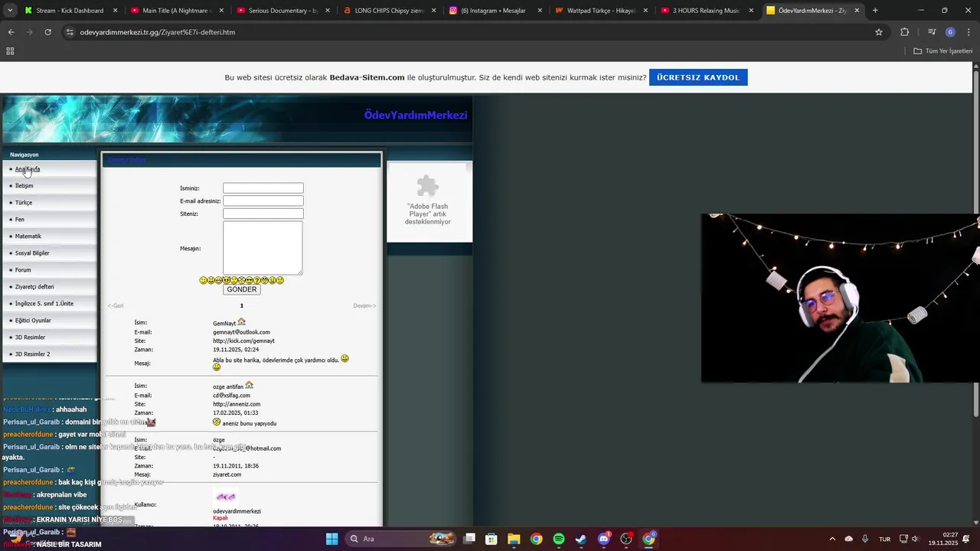980x551 pixels.
Task: Open İngilizce 5. sınıf 1.Ünite link
Action: click(44, 304)
